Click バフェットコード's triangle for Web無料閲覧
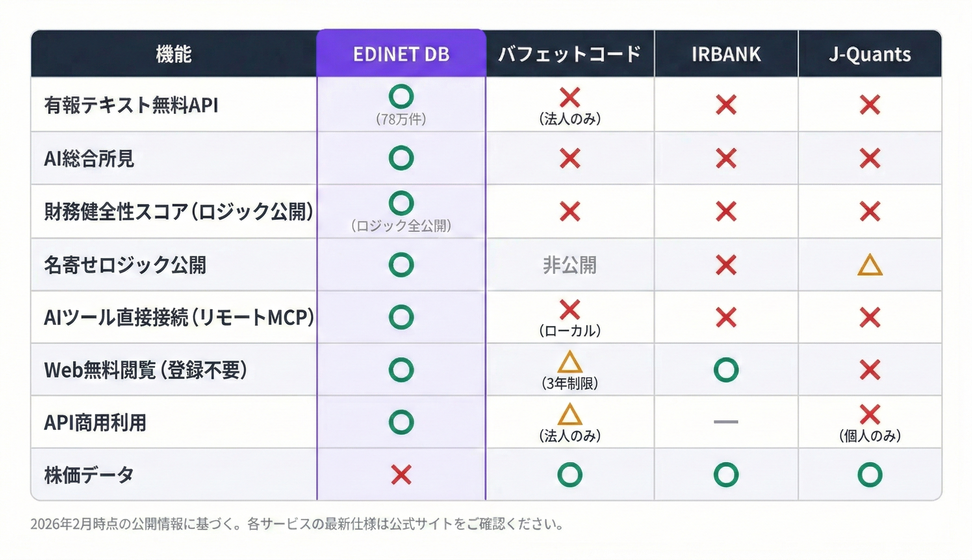This screenshot has height=560, width=972. [x=570, y=362]
